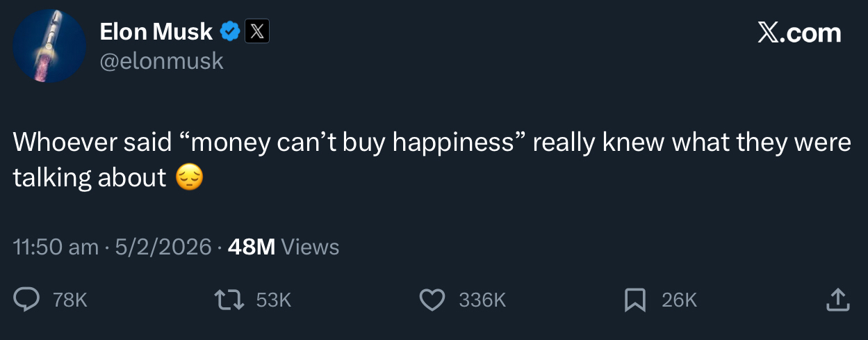Click the blue verified checkmark badge
Screen dimensions: 868x340
[x=230, y=31]
